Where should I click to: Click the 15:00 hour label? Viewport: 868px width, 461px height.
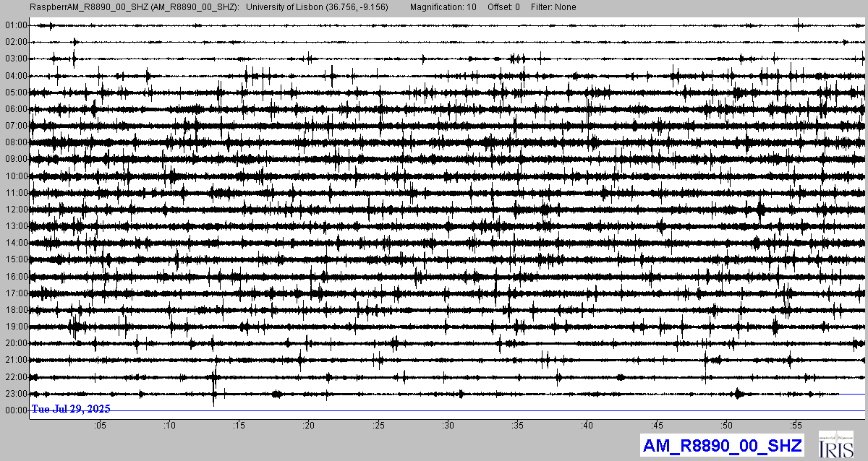point(15,259)
